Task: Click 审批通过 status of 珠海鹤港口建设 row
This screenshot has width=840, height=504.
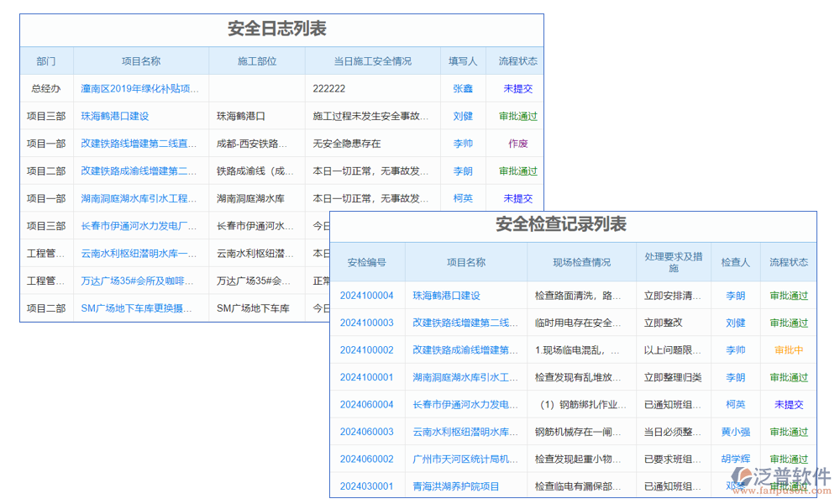Action: click(517, 115)
